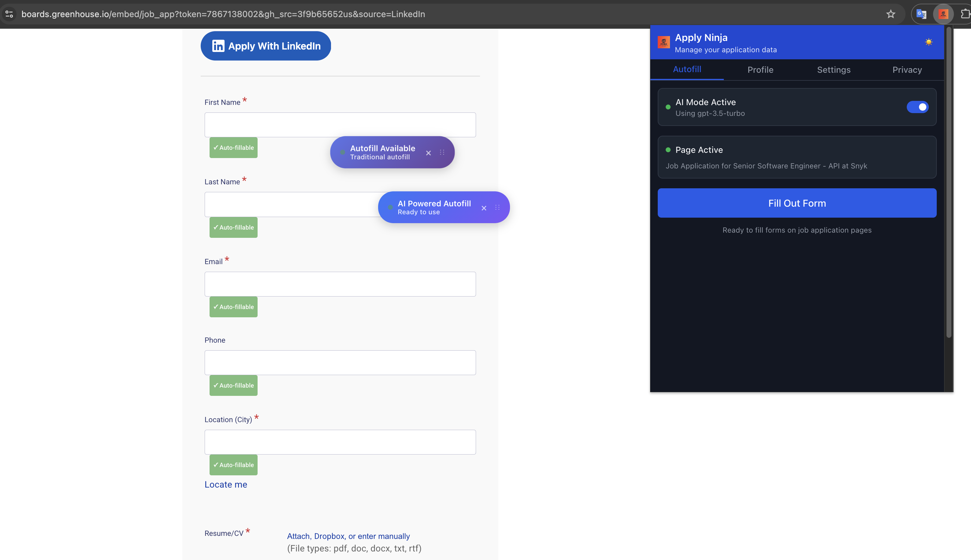Toggle AI Mode Active switch
This screenshot has width=971, height=560.
917,107
